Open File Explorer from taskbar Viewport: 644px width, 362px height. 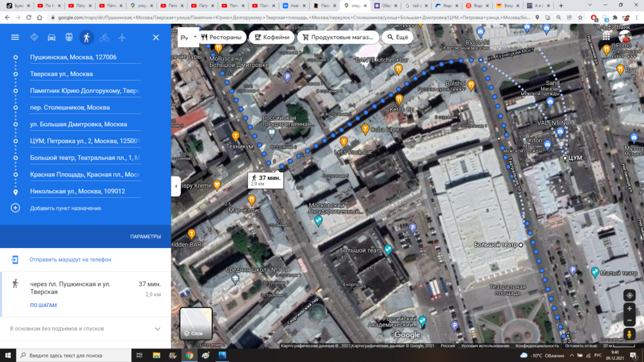coord(156,356)
